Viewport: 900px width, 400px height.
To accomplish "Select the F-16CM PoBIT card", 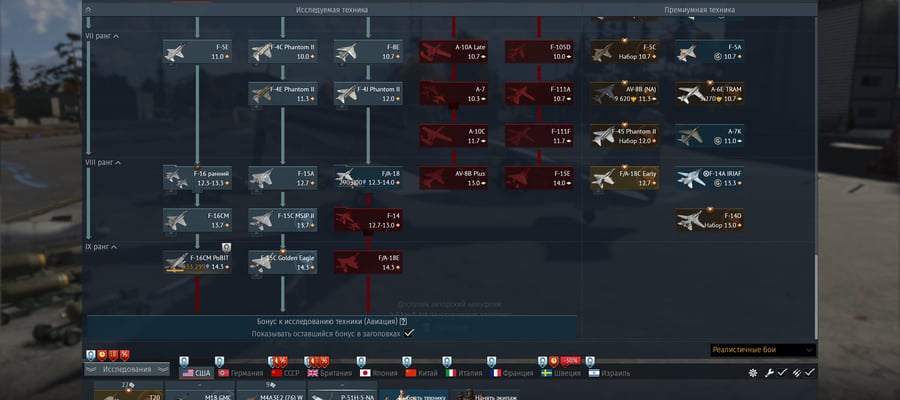I will 197,262.
